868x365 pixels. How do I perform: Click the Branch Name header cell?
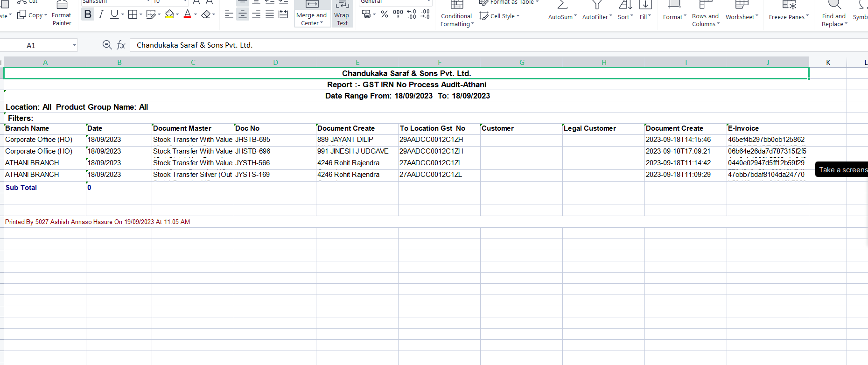coord(45,128)
